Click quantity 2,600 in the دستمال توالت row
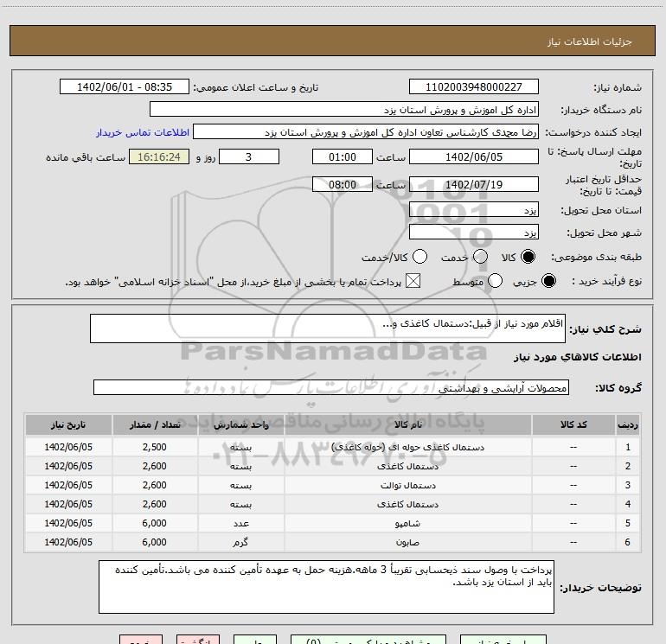Image resolution: width=666 pixels, height=644 pixels. (x=155, y=485)
